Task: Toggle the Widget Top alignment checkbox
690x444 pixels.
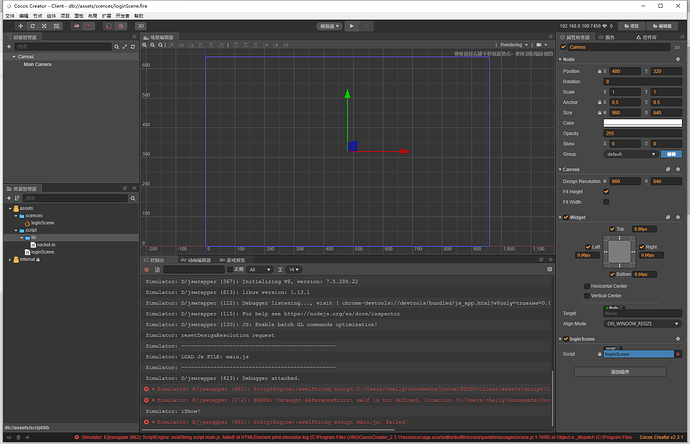Action: click(x=612, y=229)
